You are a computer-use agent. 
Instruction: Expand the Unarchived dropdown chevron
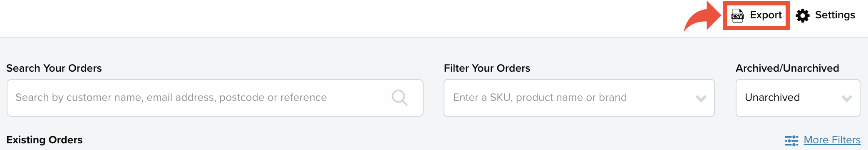tap(847, 98)
